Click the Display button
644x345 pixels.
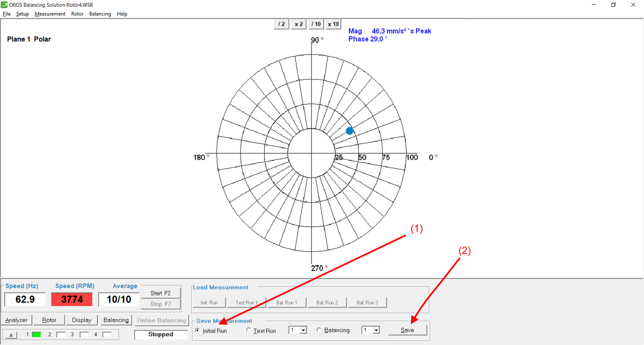click(81, 320)
